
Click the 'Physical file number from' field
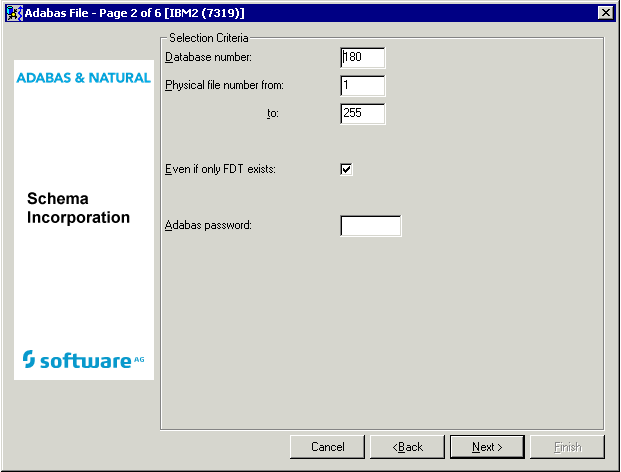tap(362, 86)
